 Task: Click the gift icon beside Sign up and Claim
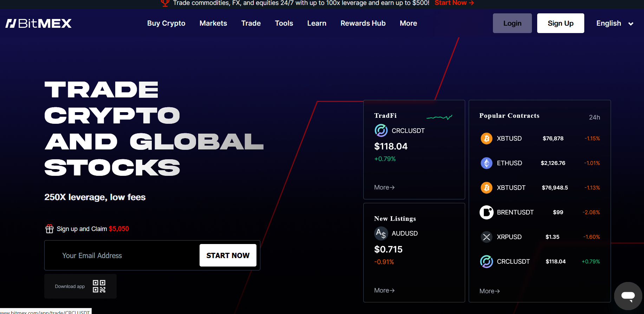(x=50, y=229)
